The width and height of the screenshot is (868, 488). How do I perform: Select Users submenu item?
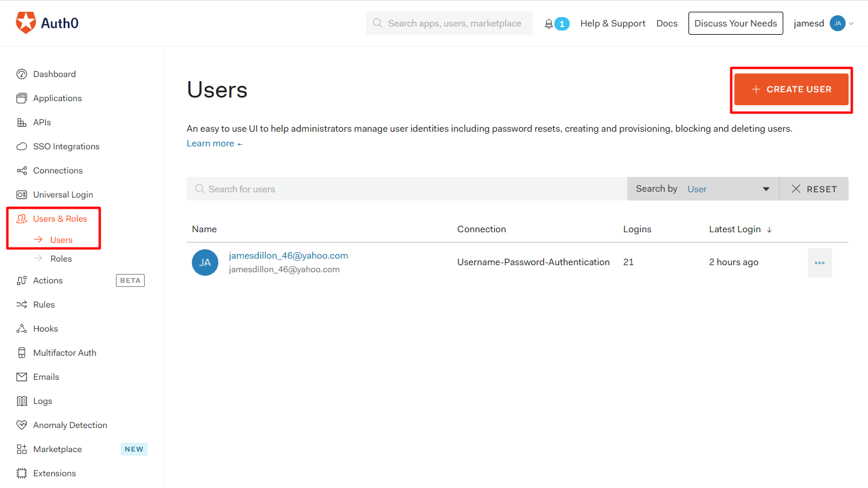pyautogui.click(x=61, y=240)
